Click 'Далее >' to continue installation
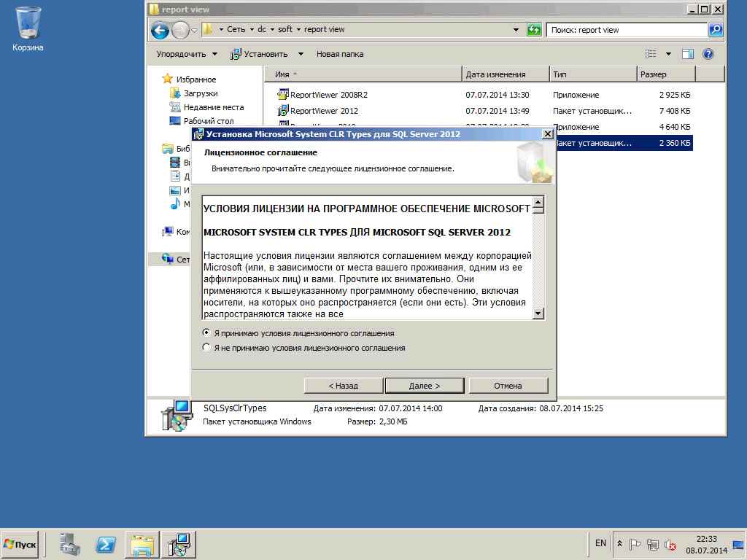747x560 pixels. click(x=425, y=386)
